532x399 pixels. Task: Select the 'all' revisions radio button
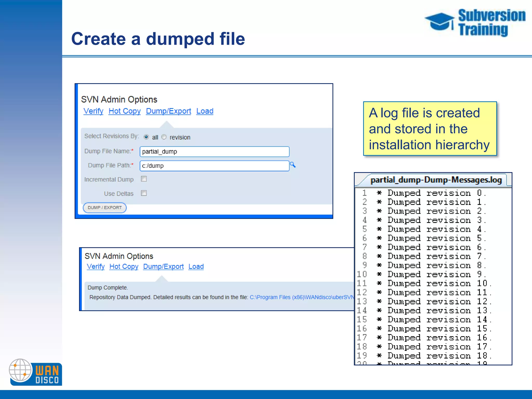pos(146,137)
